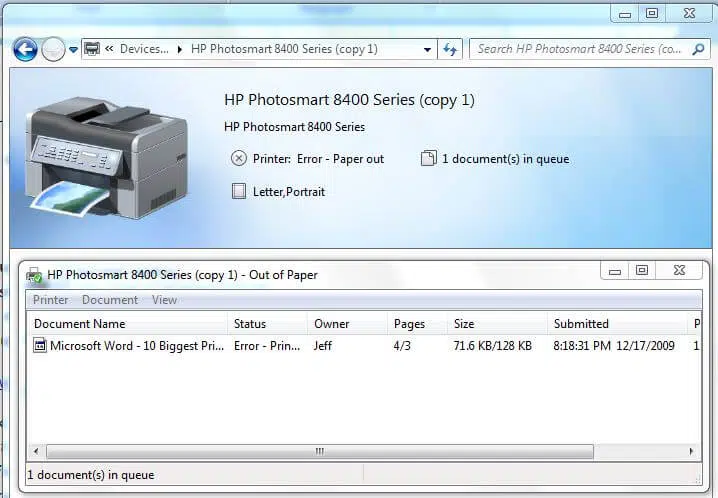Open the recent pages dropdown arrow
Screen dimensions: 718x498
pyautogui.click(x=73, y=49)
